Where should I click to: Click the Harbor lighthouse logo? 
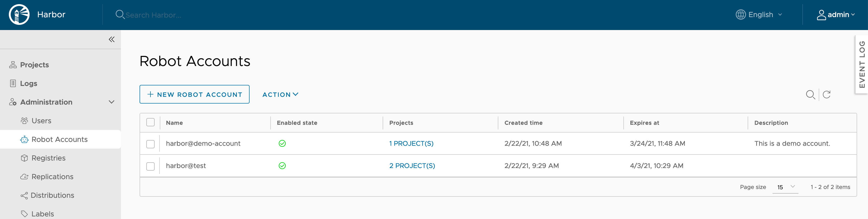point(19,14)
